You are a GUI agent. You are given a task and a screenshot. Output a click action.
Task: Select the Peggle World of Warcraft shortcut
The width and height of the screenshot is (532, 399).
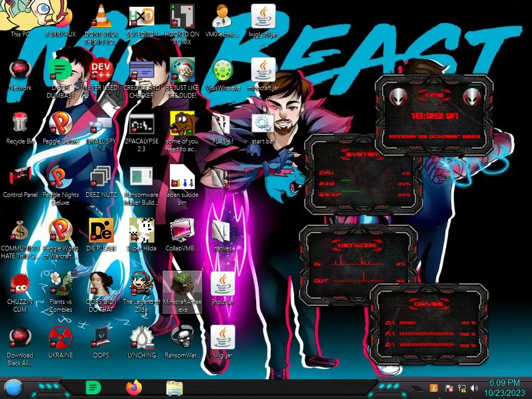coord(60,239)
